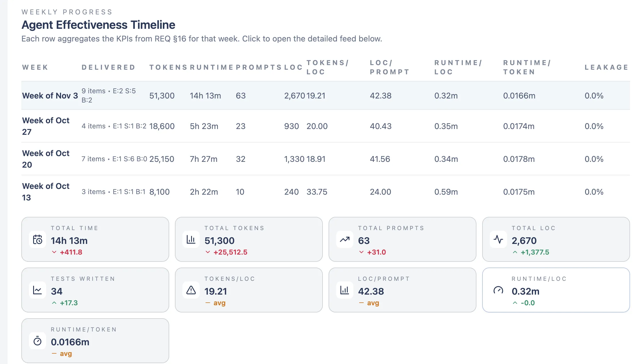Click the stopwatch icon in Runtime/Token card
The height and width of the screenshot is (364, 641).
(37, 341)
